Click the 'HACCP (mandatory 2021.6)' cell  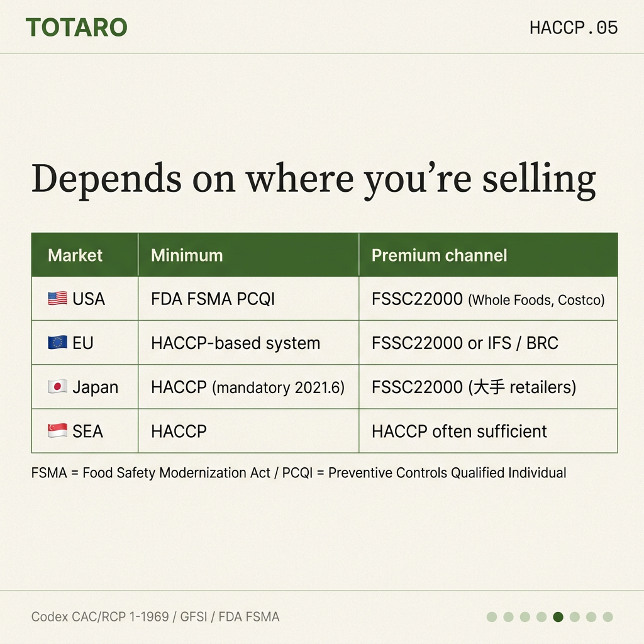[248, 387]
